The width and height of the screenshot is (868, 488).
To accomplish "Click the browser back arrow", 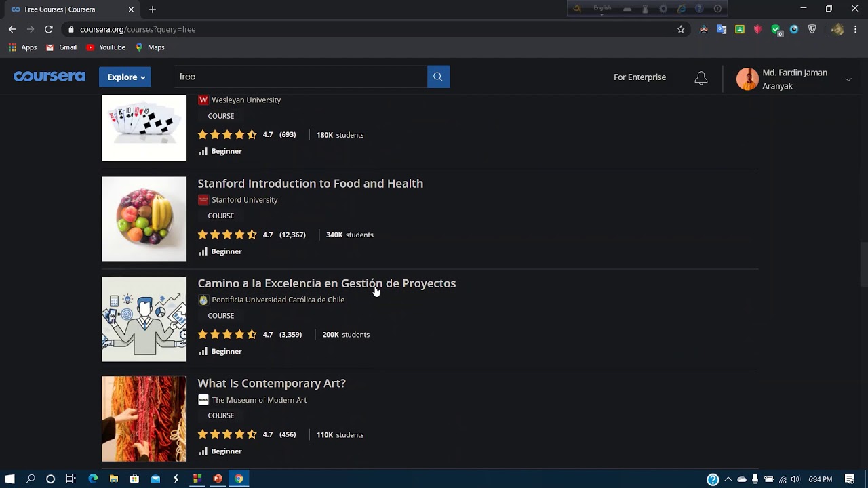I will click(12, 29).
